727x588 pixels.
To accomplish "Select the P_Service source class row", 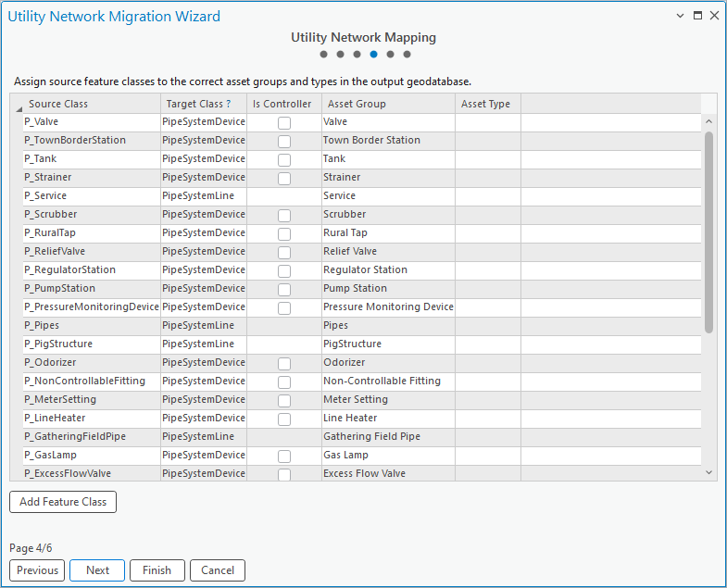I will [x=92, y=196].
